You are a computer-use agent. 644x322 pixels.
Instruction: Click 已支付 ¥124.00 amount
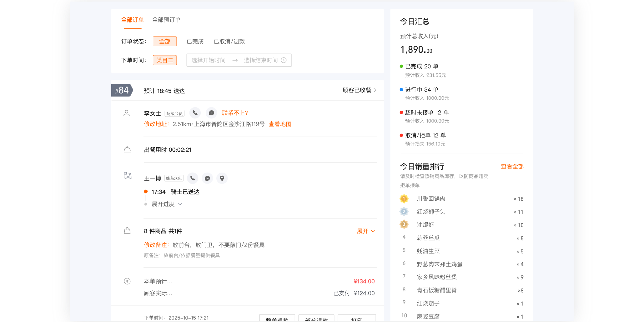(354, 293)
